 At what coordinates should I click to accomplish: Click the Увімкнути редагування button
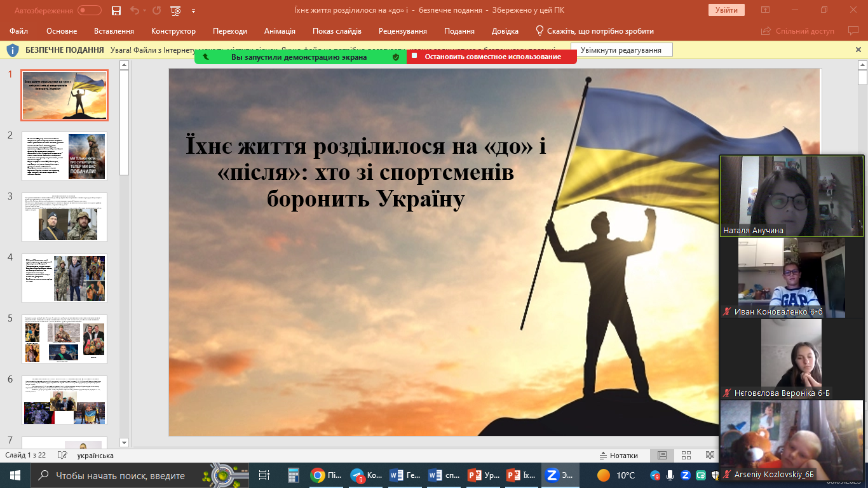point(621,50)
